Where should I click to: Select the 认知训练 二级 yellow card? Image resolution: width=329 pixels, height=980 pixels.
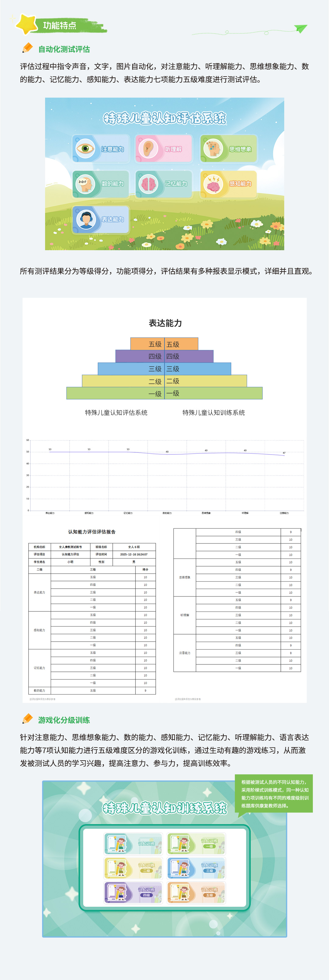click(x=133, y=868)
